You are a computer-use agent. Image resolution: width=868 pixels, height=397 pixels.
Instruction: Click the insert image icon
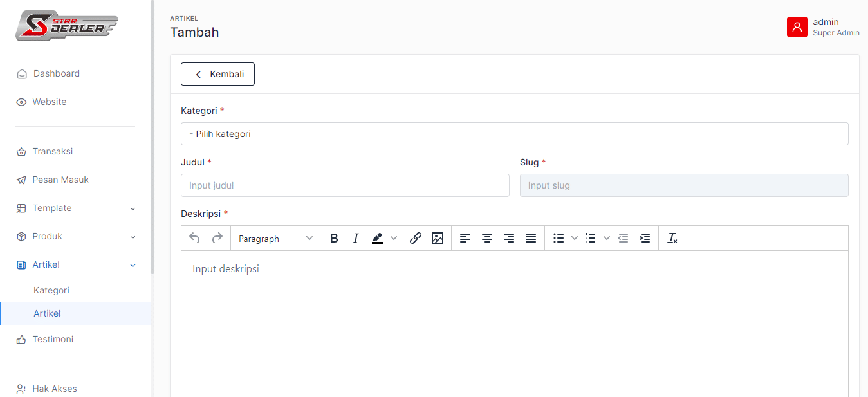438,238
